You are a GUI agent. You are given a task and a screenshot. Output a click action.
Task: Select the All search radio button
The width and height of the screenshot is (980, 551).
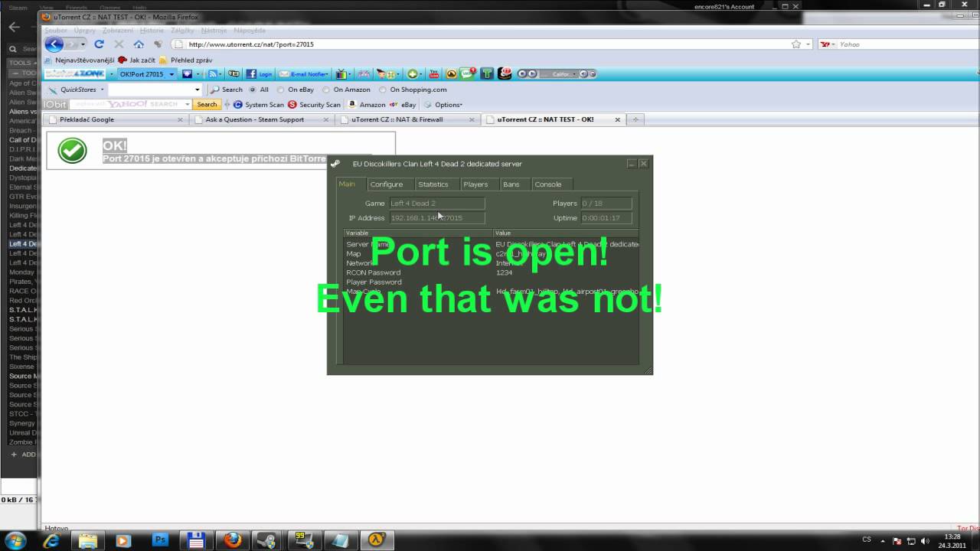click(253, 90)
